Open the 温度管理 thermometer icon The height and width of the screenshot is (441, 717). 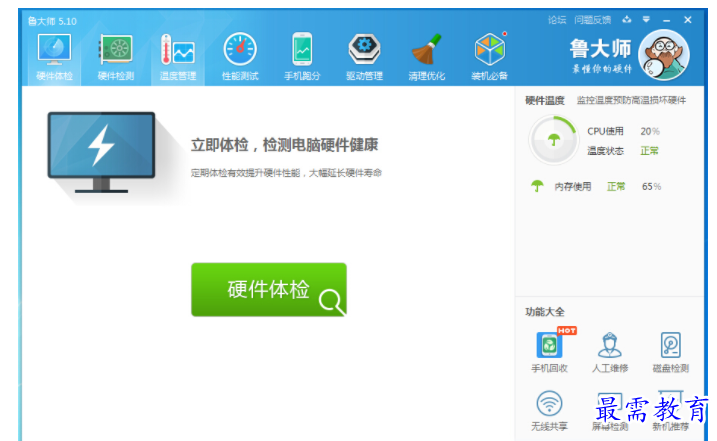[x=177, y=49]
